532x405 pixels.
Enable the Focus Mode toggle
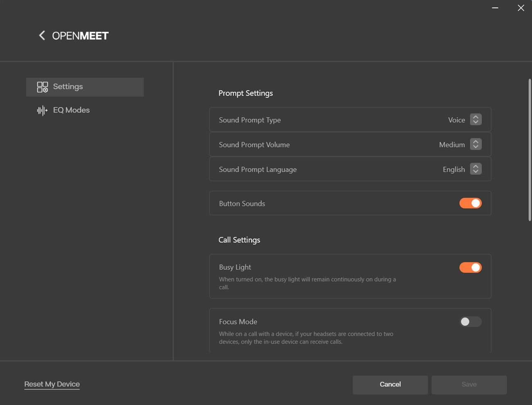coord(470,322)
